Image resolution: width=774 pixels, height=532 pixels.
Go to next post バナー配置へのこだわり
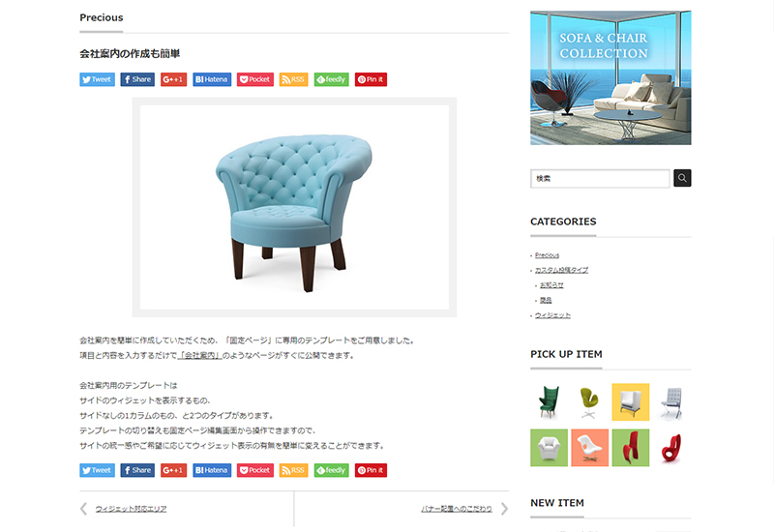coord(457,509)
